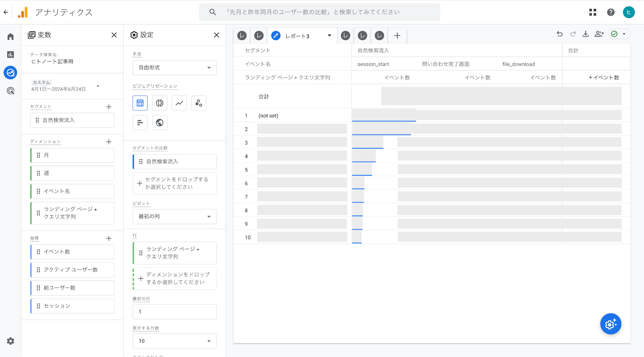The height and width of the screenshot is (357, 644).
Task: Open the Explore icon in sidebar
Action: click(10, 72)
